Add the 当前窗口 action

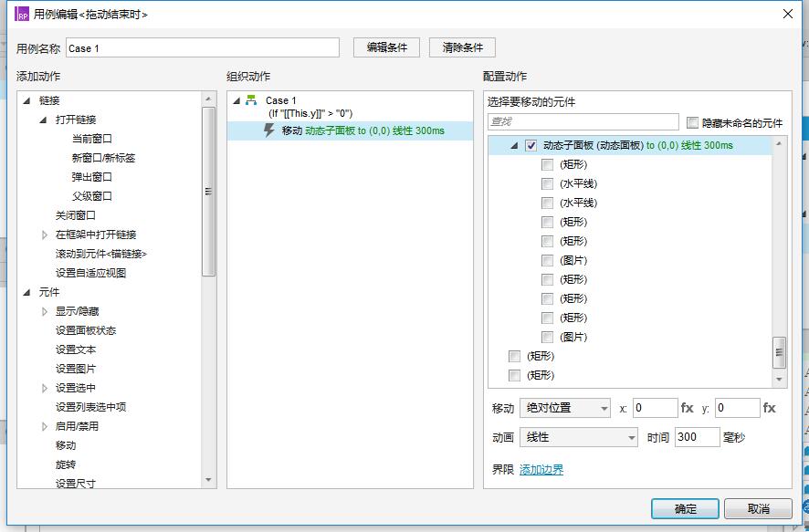[92, 139]
